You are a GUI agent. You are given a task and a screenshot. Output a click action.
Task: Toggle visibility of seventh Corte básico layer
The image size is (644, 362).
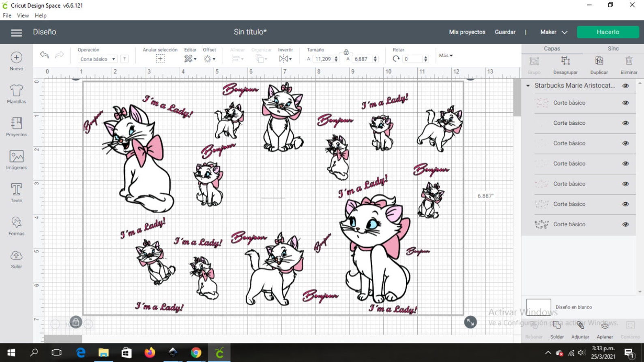pos(626,224)
